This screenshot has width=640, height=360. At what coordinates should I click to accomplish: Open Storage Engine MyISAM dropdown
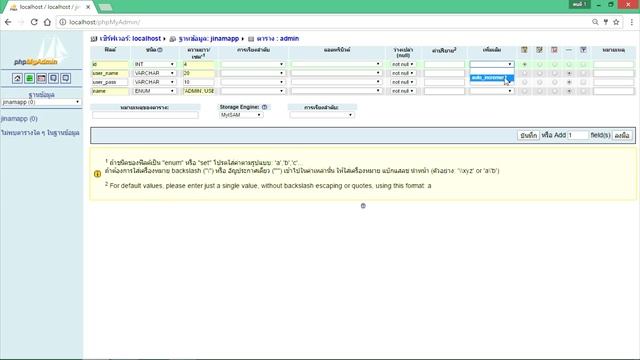[241, 115]
